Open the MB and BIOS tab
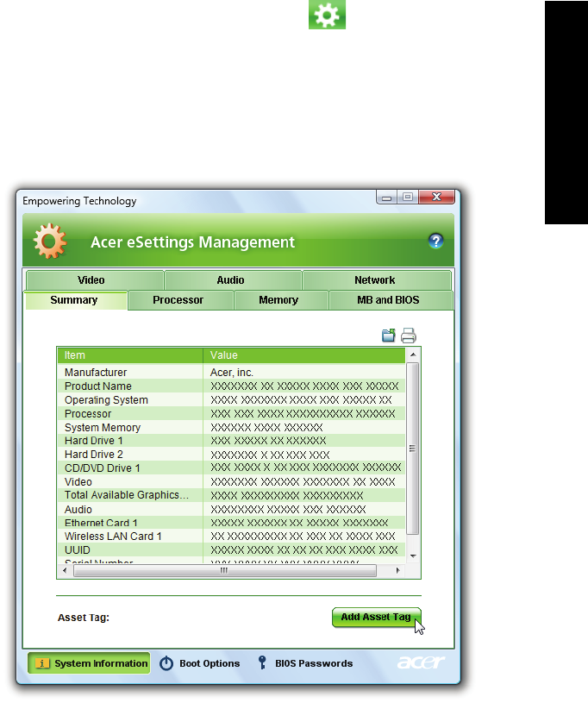This screenshot has width=588, height=703. click(391, 300)
